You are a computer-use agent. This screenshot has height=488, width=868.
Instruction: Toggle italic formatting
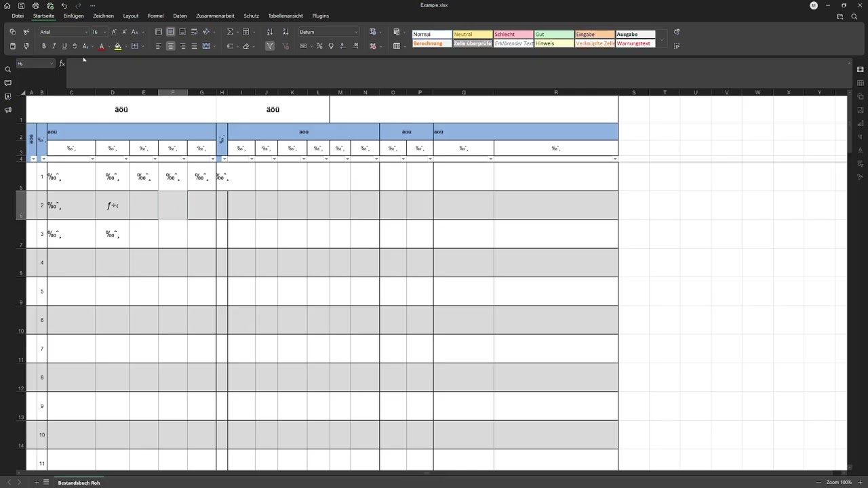(54, 46)
